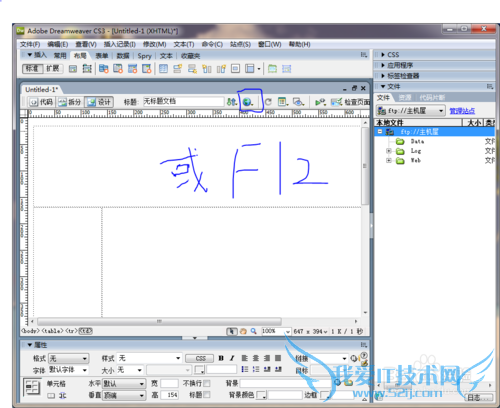Switch to 标准 standard mode
500x408 pixels.
click(x=32, y=69)
